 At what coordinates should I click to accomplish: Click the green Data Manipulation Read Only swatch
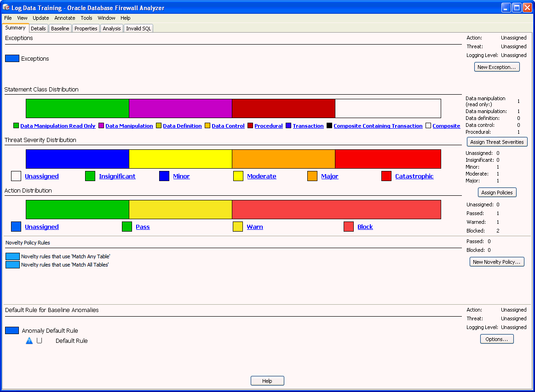16,126
